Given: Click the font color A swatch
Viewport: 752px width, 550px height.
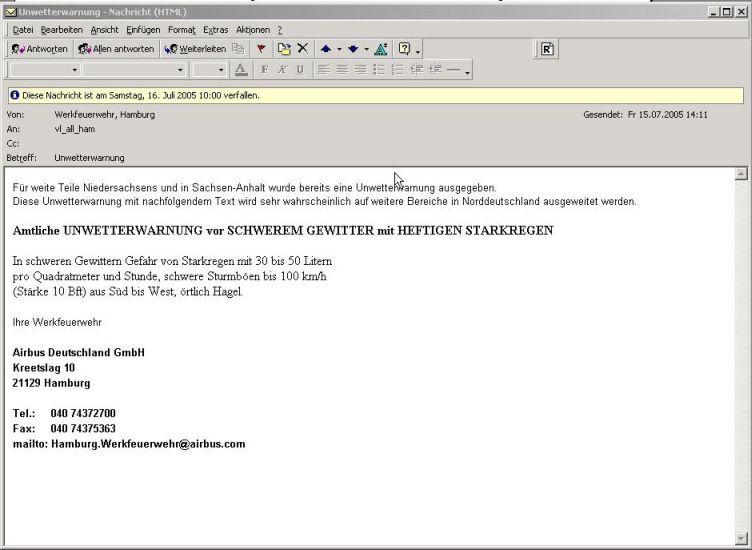Looking at the screenshot, I should (x=240, y=70).
